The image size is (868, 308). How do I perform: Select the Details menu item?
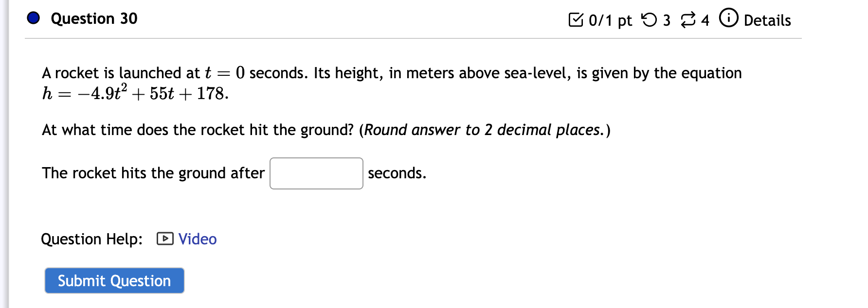tap(766, 20)
